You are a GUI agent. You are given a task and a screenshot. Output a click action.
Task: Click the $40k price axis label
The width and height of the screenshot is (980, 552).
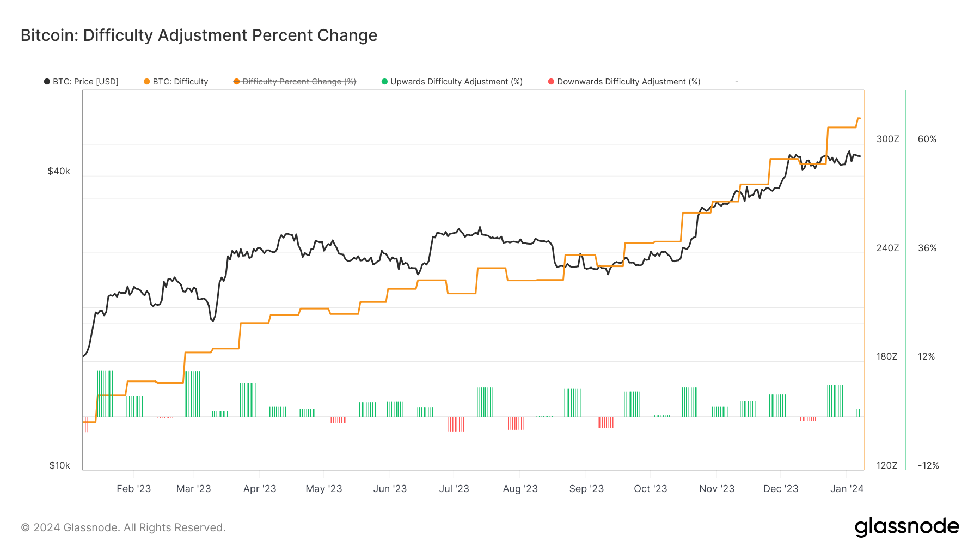59,171
